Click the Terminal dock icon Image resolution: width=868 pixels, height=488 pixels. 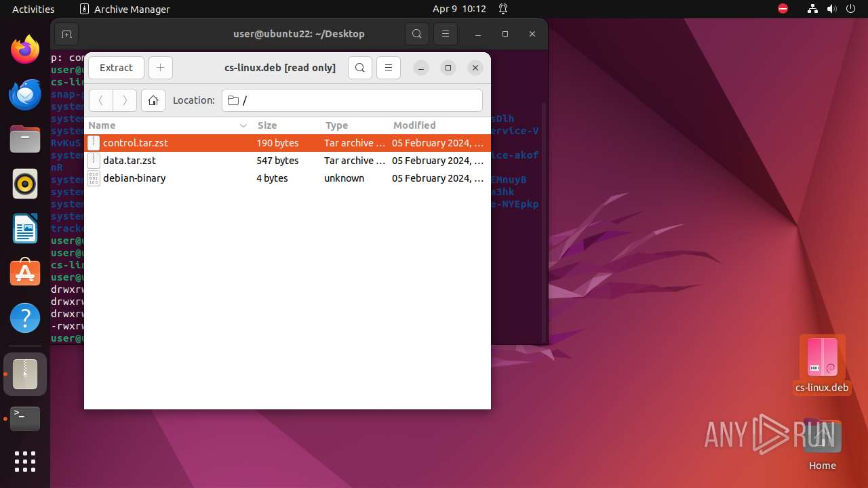pos(25,419)
